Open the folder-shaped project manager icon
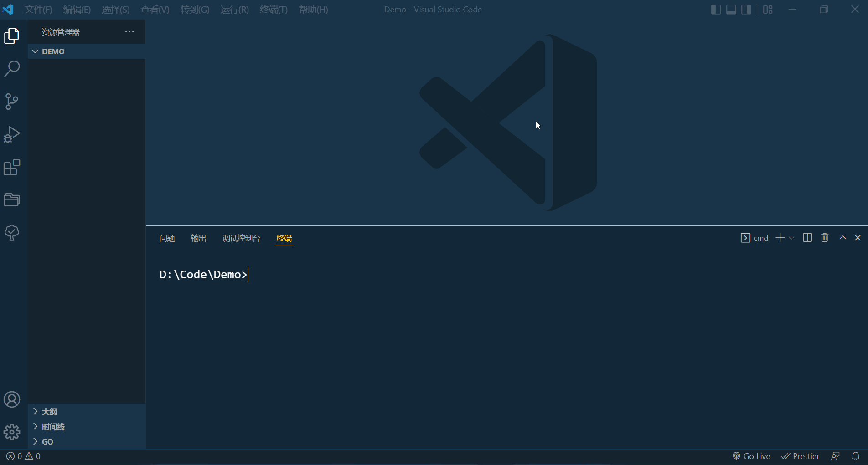Screen dimensions: 868x465 tap(12, 199)
